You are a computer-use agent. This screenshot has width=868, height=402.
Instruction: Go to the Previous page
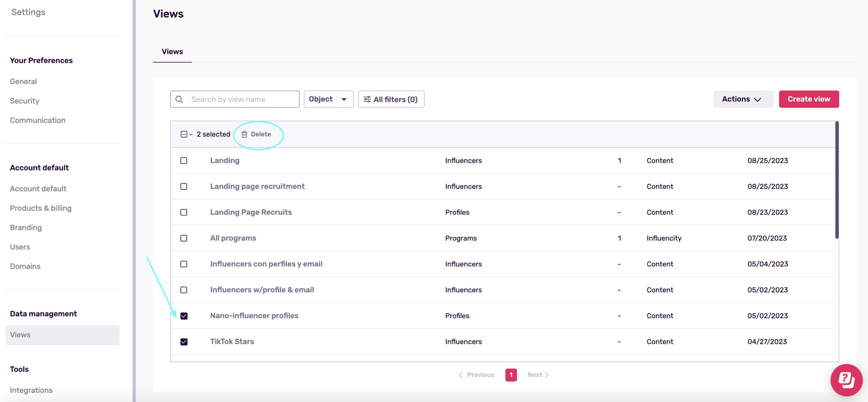click(x=476, y=375)
